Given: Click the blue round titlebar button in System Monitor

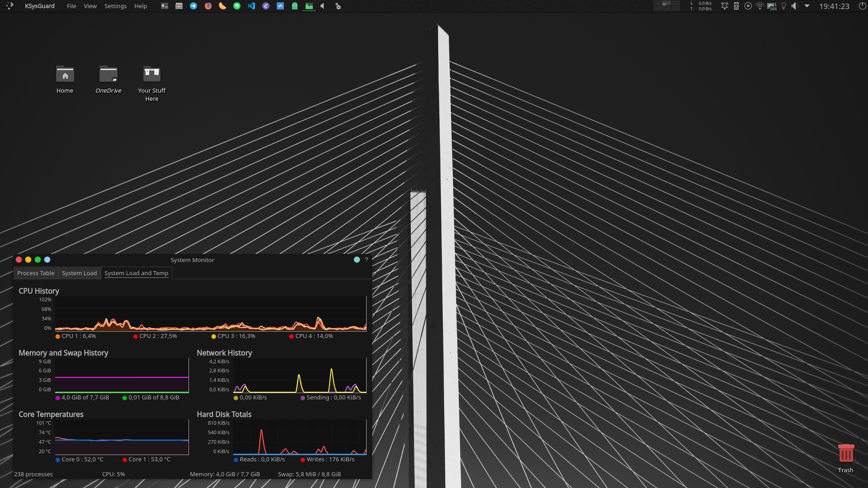Looking at the screenshot, I should (x=47, y=259).
